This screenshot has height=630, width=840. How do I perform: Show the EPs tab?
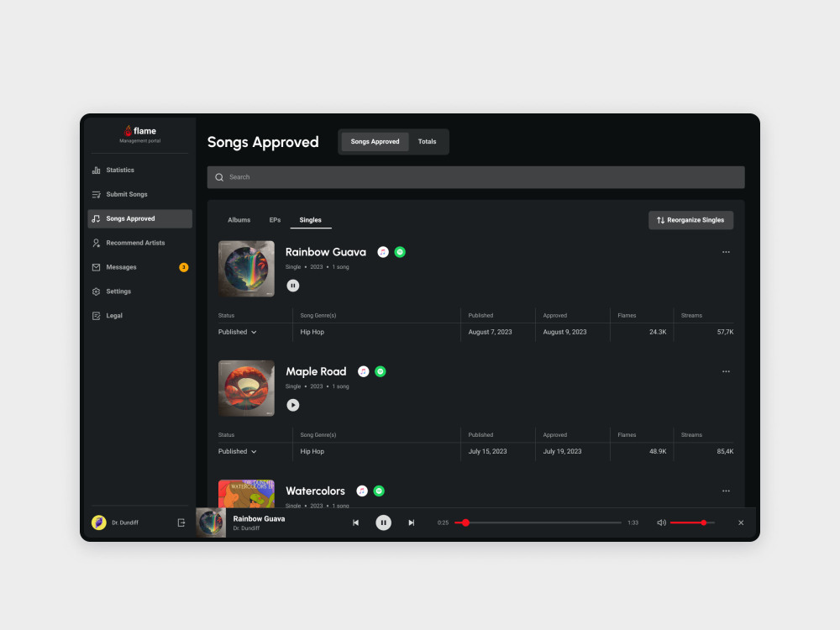[275, 220]
